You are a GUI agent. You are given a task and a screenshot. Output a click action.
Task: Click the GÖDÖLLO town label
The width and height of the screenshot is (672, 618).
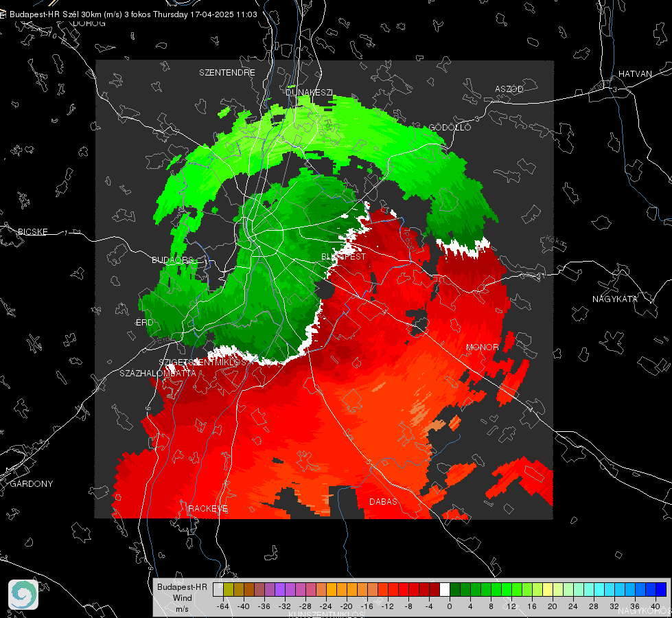pos(450,127)
